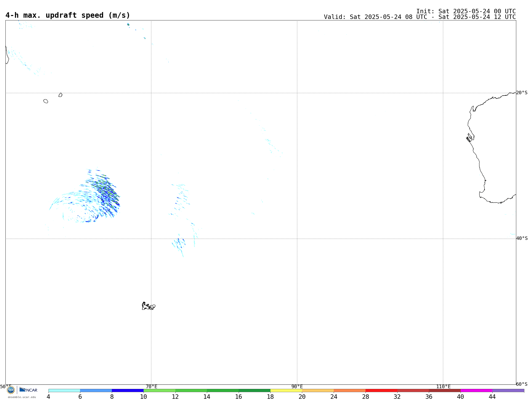Click the 70°E longitude label
The width and height of the screenshot is (532, 400).
[x=151, y=386]
